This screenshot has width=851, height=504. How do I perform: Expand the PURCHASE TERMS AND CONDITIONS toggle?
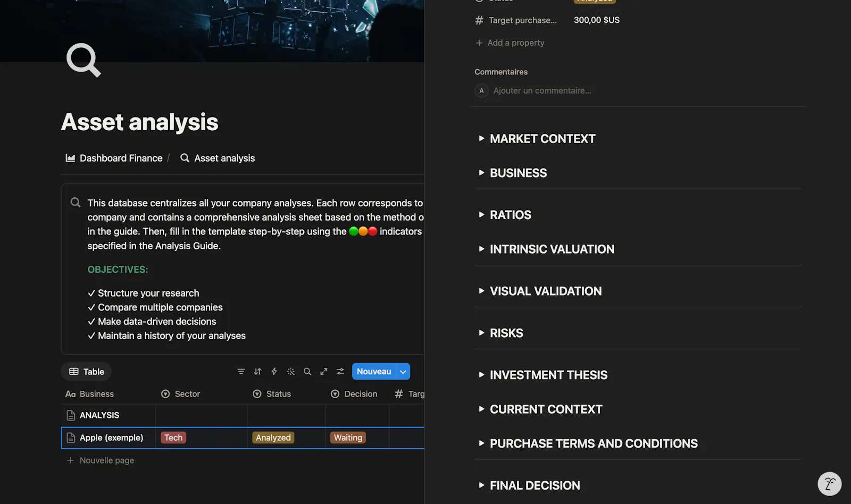tap(481, 443)
